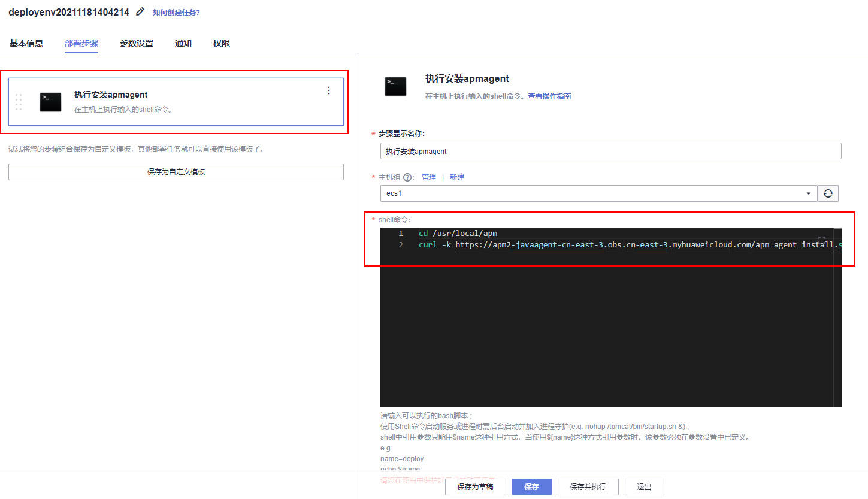Click the large terminal icon in the detail panel
This screenshot has width=868, height=499.
[x=396, y=87]
